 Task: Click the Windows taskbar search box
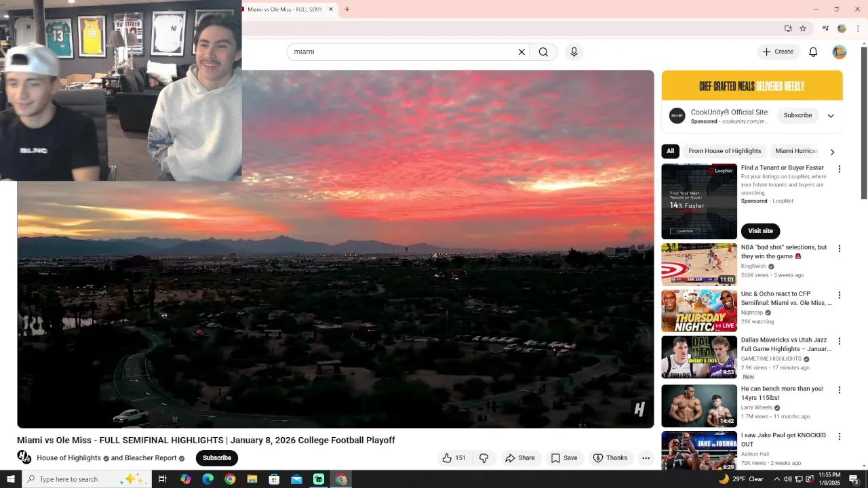click(x=86, y=479)
